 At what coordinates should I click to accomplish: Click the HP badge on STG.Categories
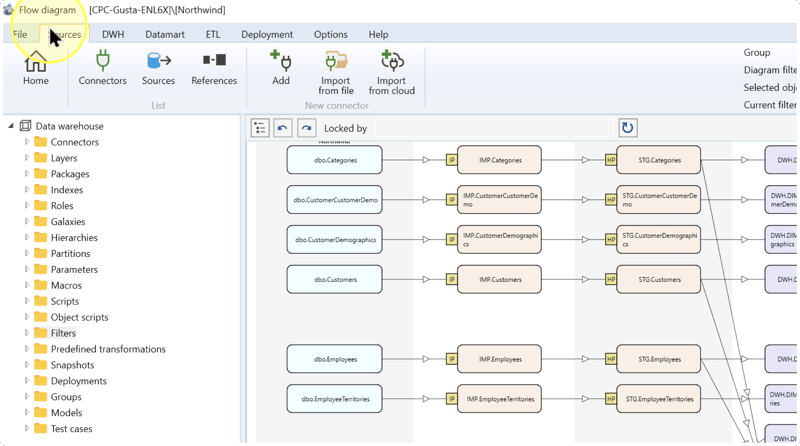[611, 160]
